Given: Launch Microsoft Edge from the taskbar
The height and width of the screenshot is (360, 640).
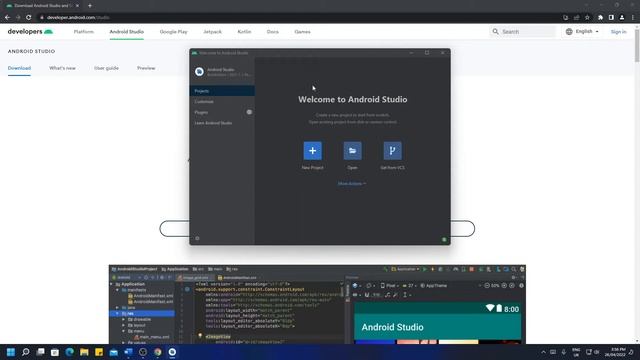Looking at the screenshot, I should (x=69, y=352).
